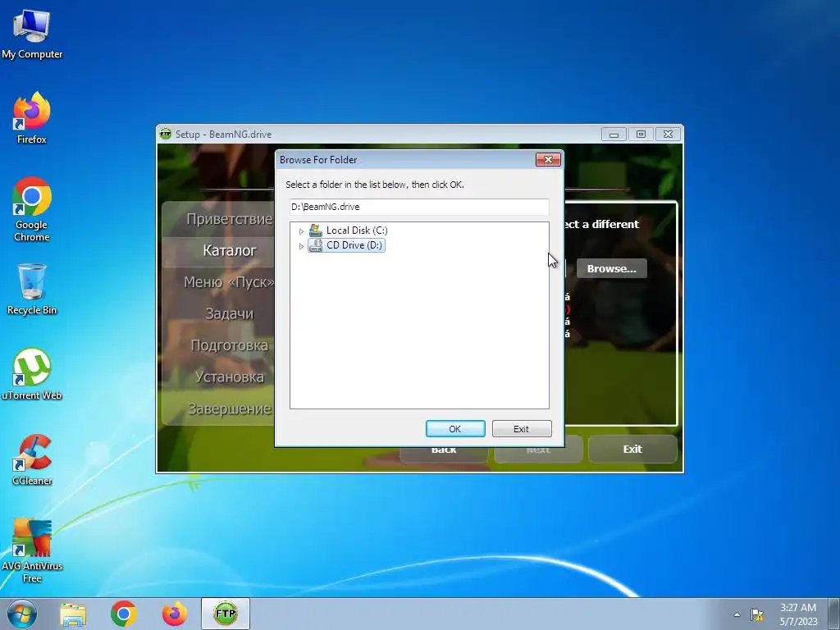Expand the CD Drive (D:) tree node
The image size is (840, 630).
[302, 246]
